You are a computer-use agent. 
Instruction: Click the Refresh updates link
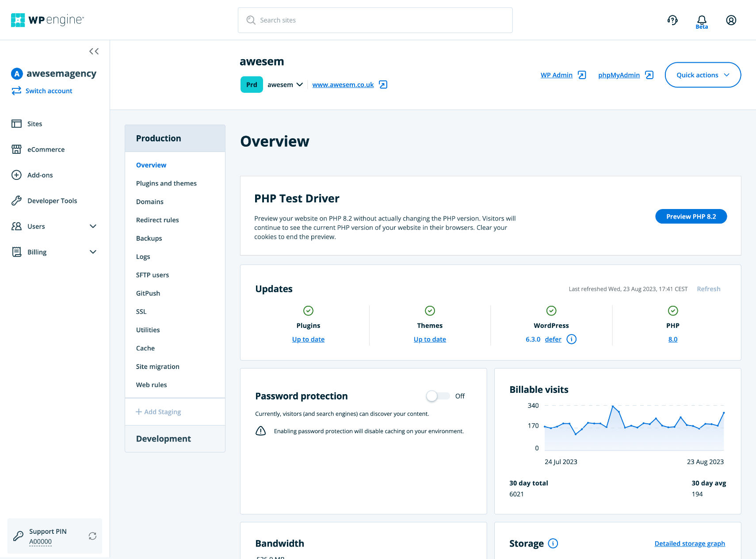pyautogui.click(x=709, y=289)
